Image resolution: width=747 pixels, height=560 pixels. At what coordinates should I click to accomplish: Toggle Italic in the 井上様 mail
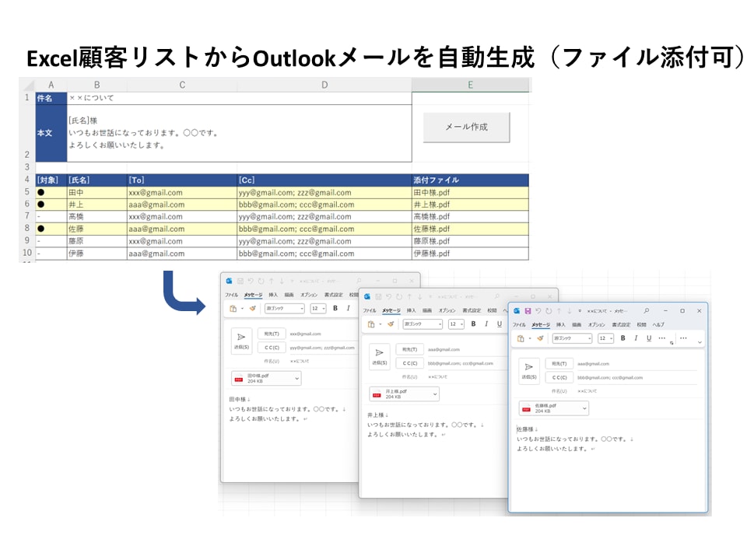486,324
